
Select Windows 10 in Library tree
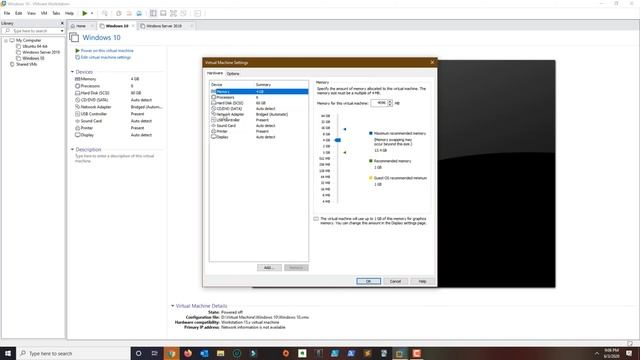[33, 58]
